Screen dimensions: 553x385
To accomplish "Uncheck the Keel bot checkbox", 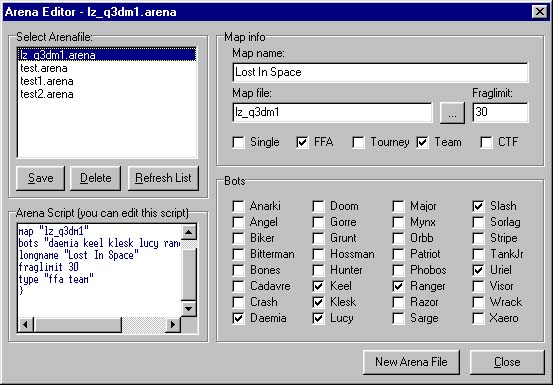I will pyautogui.click(x=318, y=286).
